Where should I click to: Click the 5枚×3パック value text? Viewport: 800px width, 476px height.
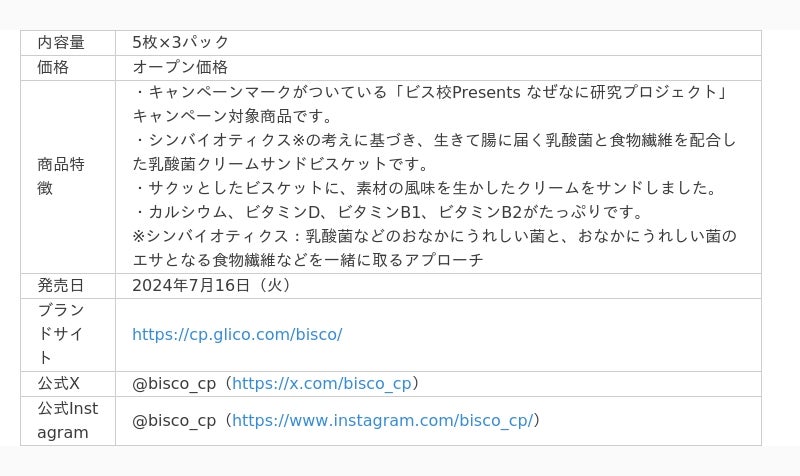pyautogui.click(x=181, y=42)
